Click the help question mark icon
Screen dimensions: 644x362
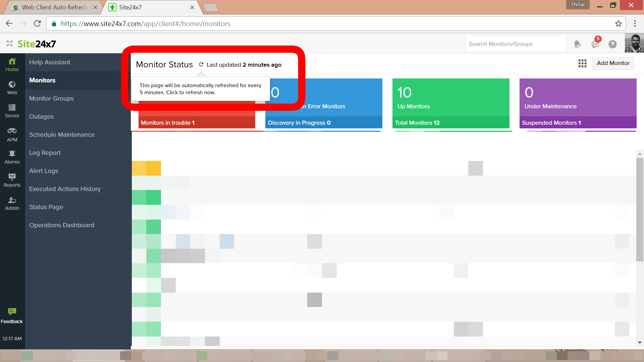tap(612, 44)
